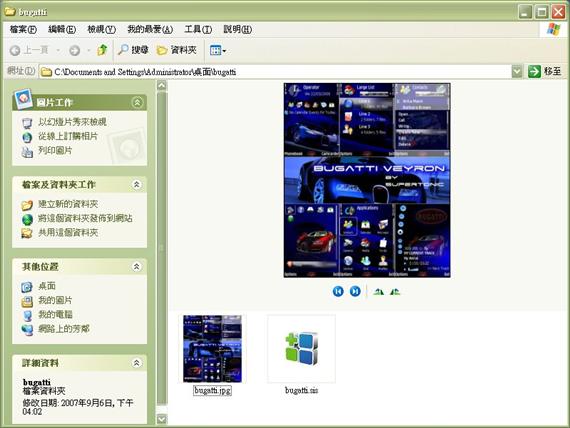The width and height of the screenshot is (570, 428).
Task: Click the globe icon beside 從線上訂購相片
Action: click(x=27, y=137)
